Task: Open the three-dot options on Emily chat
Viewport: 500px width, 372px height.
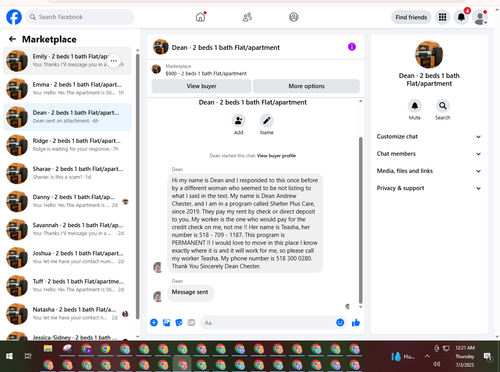Action: click(114, 61)
